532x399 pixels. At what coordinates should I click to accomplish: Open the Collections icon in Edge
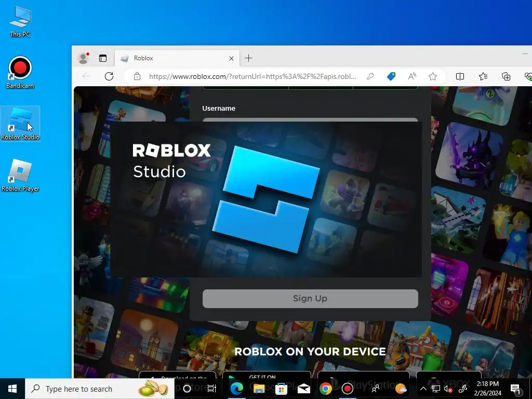(506, 76)
